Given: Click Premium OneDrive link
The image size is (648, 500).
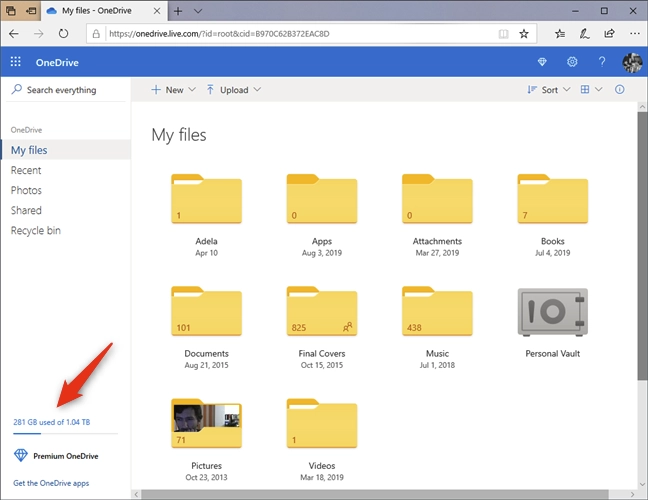Looking at the screenshot, I should tap(66, 456).
